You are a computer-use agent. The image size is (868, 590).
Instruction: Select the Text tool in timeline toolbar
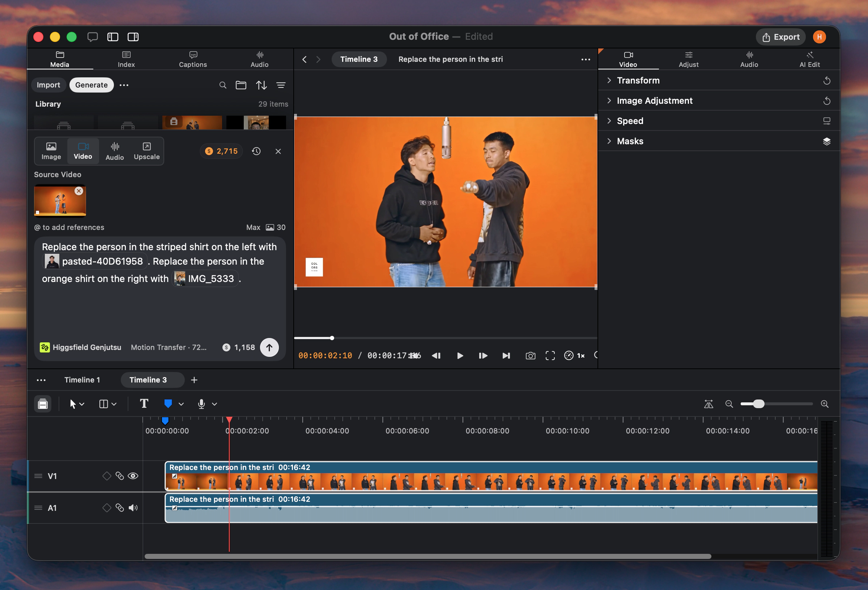(x=144, y=404)
